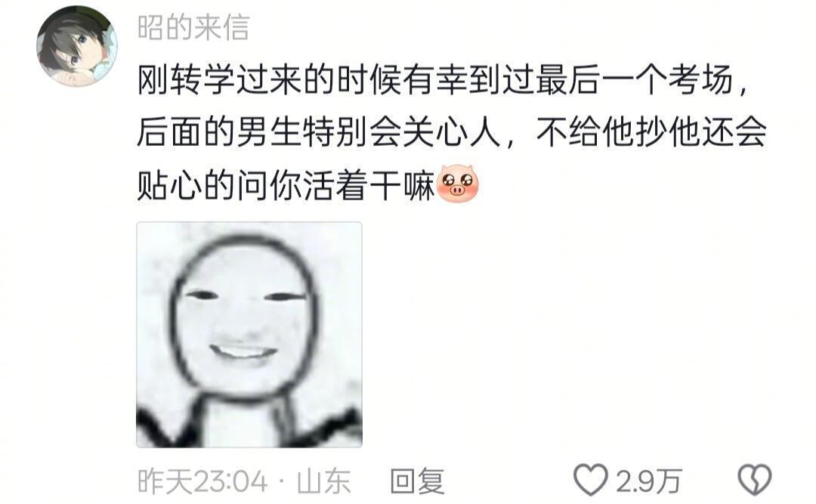
Task: Dislike the comment via the broken heart icon
Action: click(755, 480)
